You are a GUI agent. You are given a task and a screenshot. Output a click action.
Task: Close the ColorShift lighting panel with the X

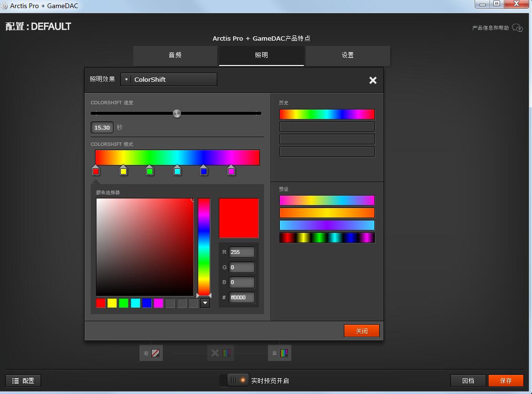tap(373, 80)
